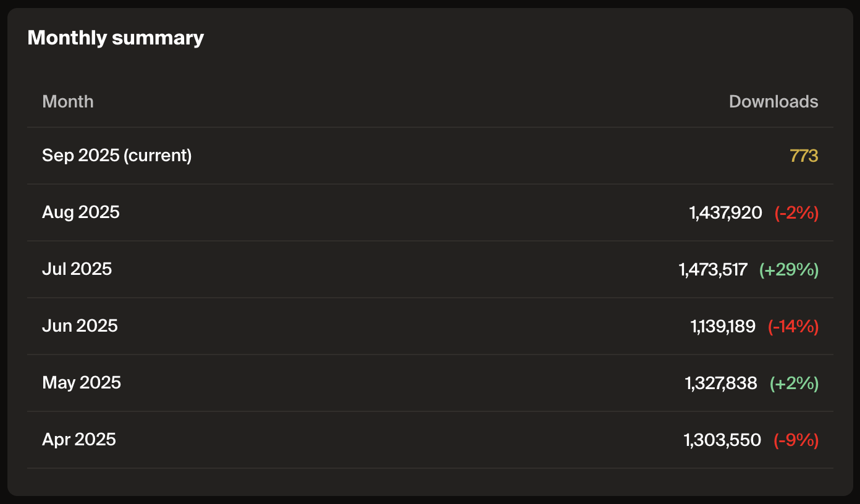Click the 1,327,838 downloads figure

[x=721, y=384]
